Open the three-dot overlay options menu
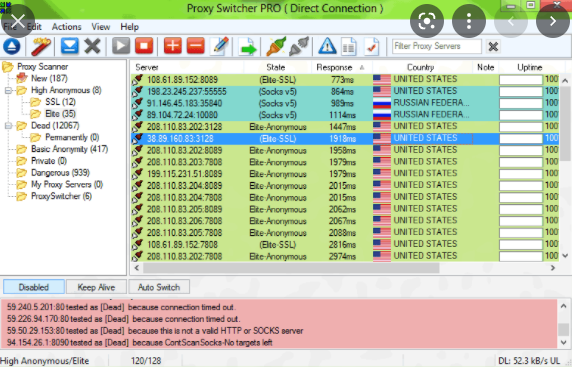The width and height of the screenshot is (572, 367). pos(469,21)
